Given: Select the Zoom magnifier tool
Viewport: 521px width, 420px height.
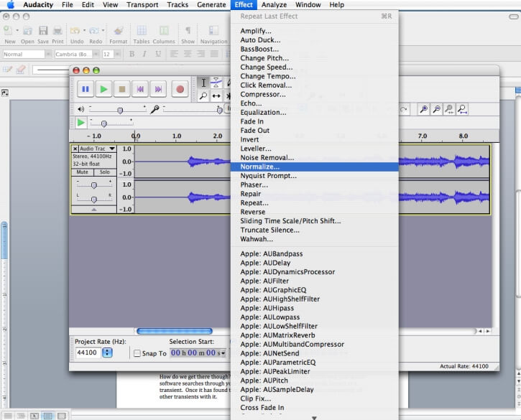Looking at the screenshot, I should (203, 96).
